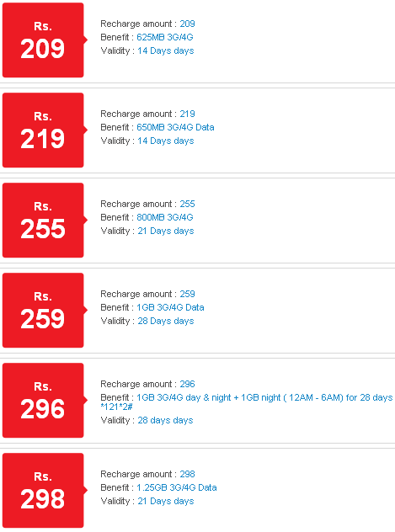Open the 650MB 3G/4G Data benefit link

[x=175, y=127]
